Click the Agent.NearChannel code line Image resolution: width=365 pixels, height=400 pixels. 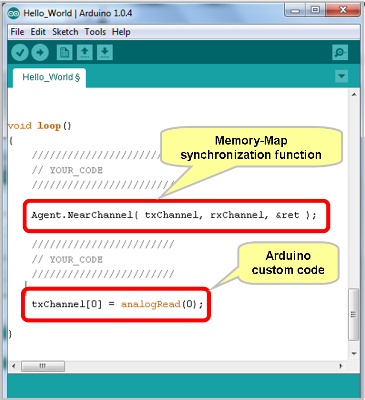[x=174, y=215]
